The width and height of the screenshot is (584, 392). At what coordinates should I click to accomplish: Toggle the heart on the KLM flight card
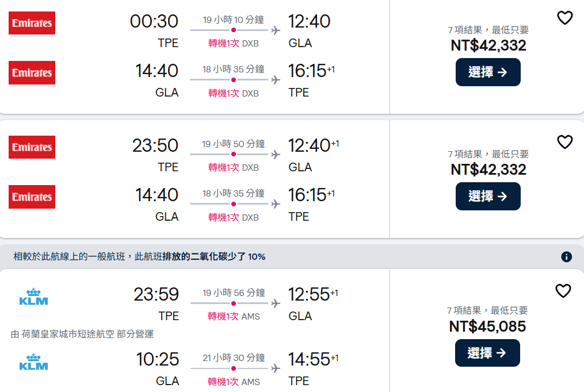(x=563, y=291)
